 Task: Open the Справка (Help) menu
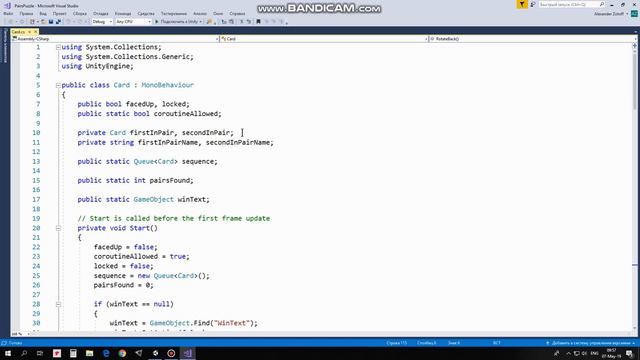pos(237,13)
